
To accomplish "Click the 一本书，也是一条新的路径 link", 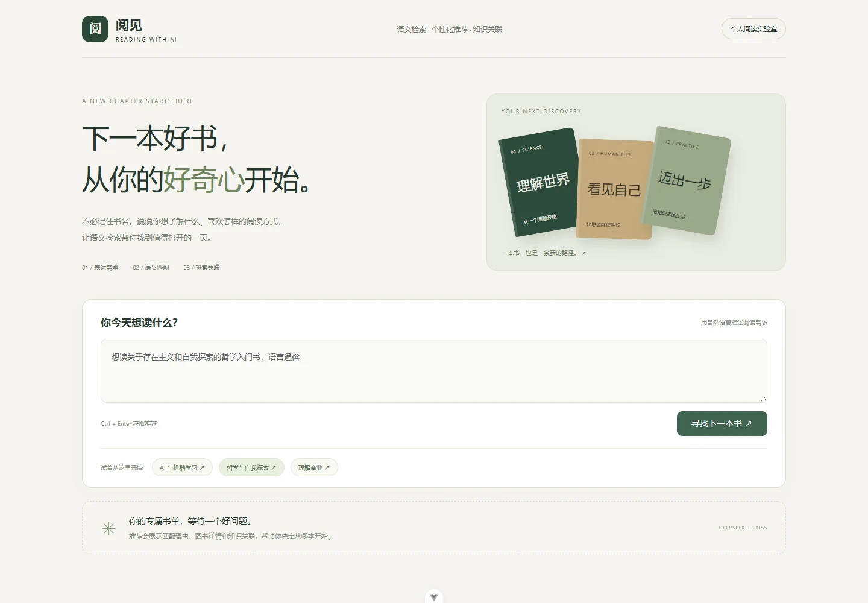I will pyautogui.click(x=544, y=253).
